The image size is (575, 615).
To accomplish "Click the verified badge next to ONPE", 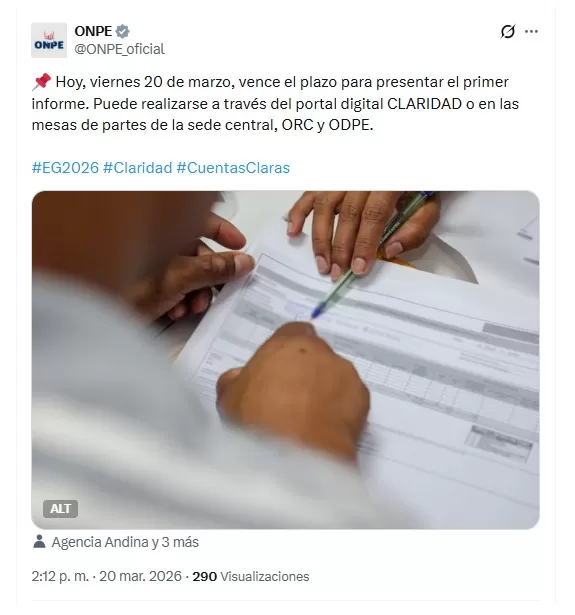I will click(x=123, y=31).
